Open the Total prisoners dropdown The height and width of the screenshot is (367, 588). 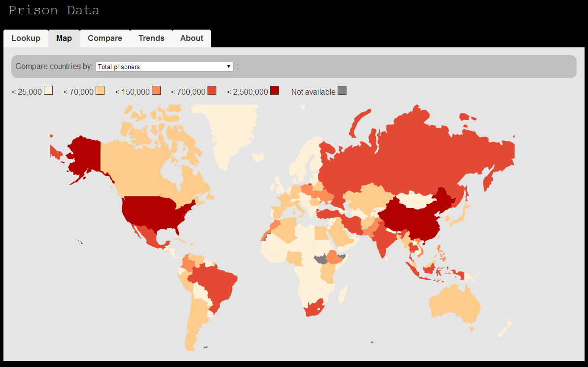(165, 67)
